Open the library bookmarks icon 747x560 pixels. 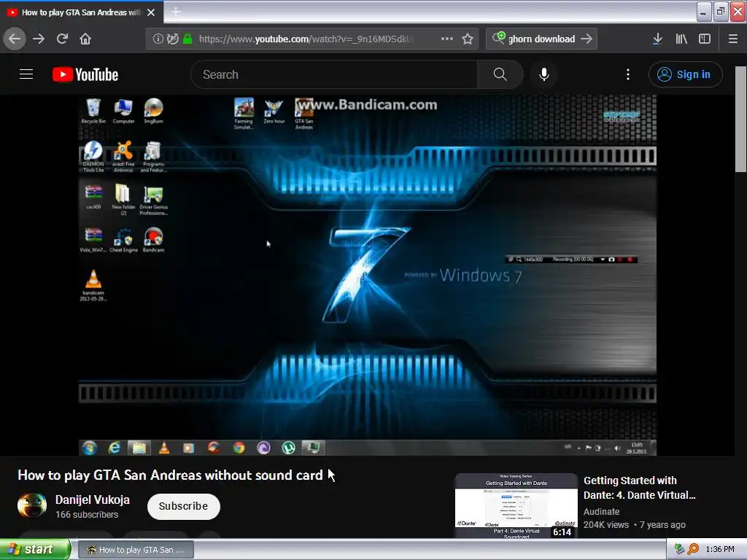click(681, 39)
